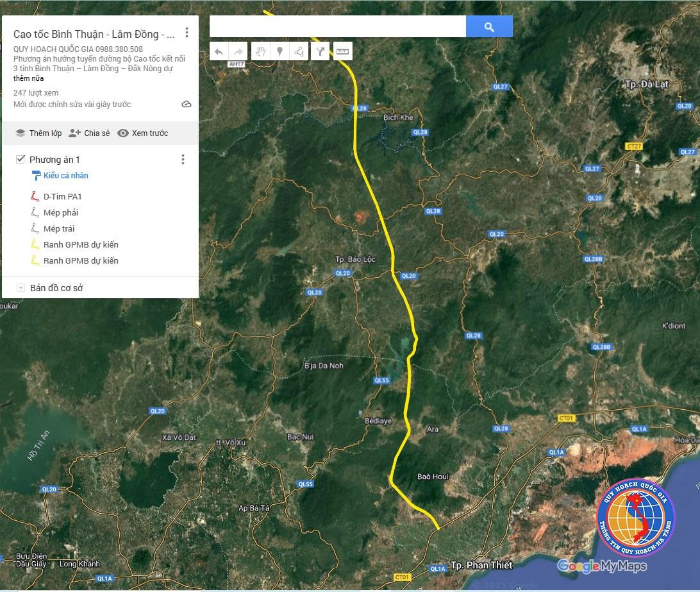700x592 pixels.
Task: Activate the ruler measure distance tool
Action: 342,52
